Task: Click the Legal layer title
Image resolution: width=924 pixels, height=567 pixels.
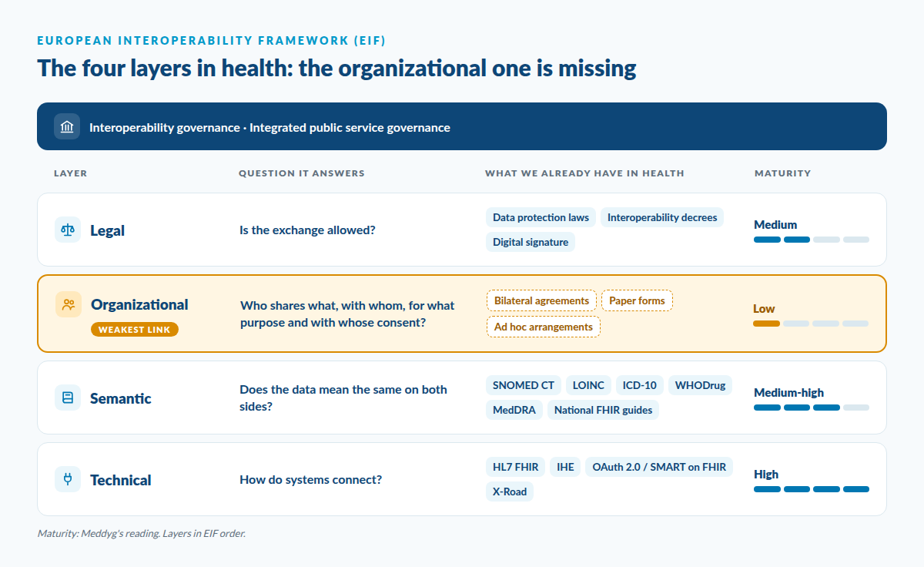Action: coord(107,230)
